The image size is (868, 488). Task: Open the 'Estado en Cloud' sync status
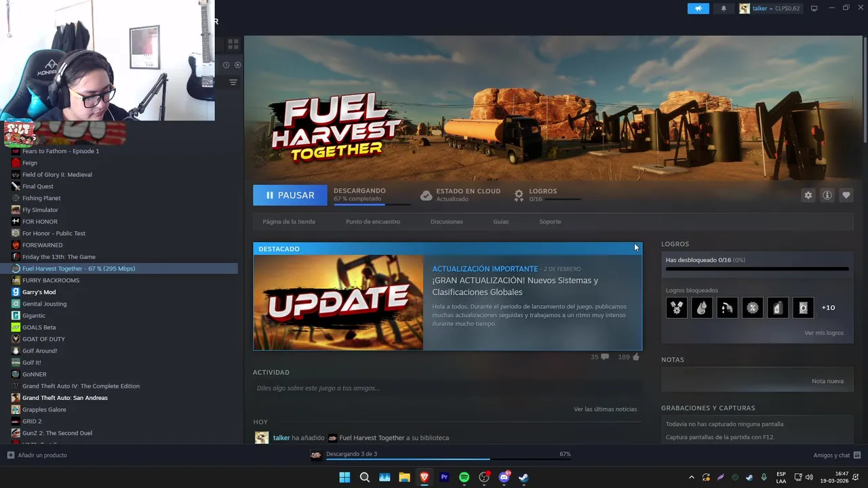(460, 195)
